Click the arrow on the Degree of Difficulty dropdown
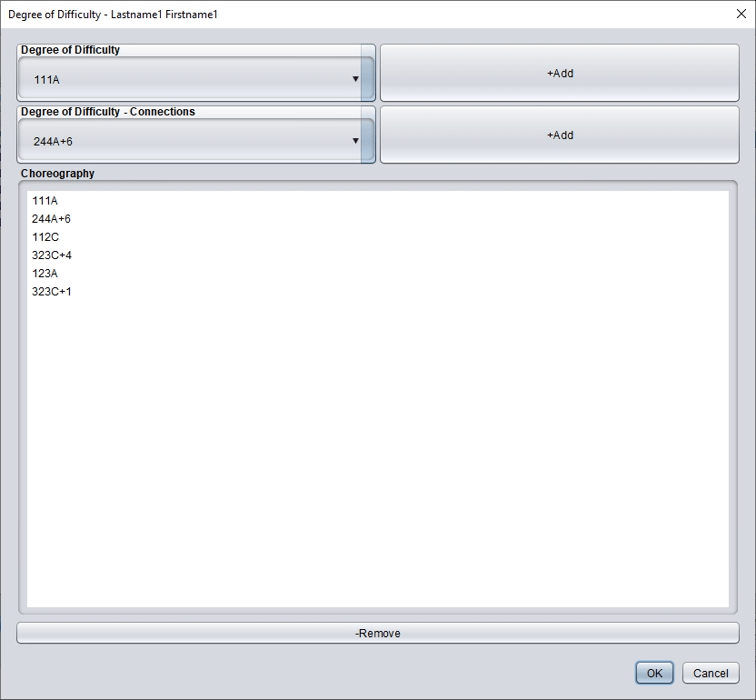 coord(355,79)
